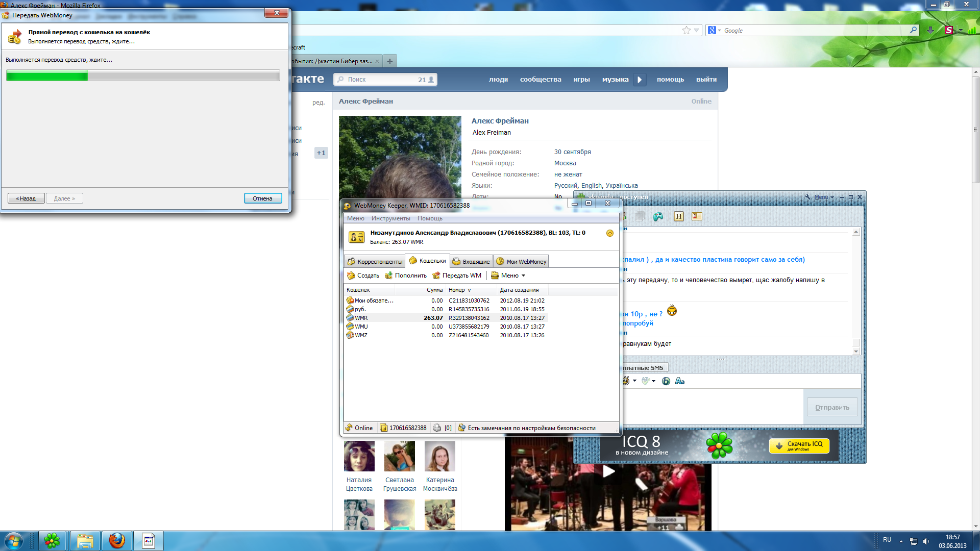Open Меню in WebMoney Keeper menu bar
Image resolution: width=980 pixels, height=551 pixels.
pos(356,218)
